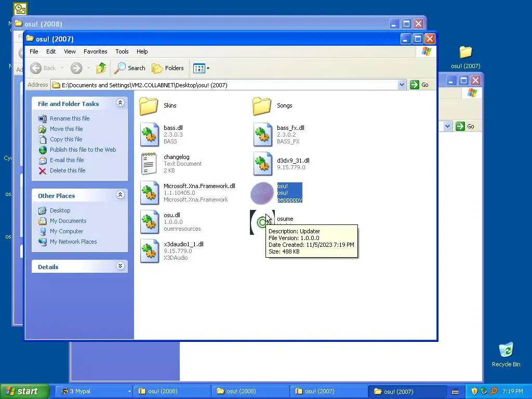Go to Desktop in Other Places
The width and height of the screenshot is (532, 399).
click(x=54, y=210)
